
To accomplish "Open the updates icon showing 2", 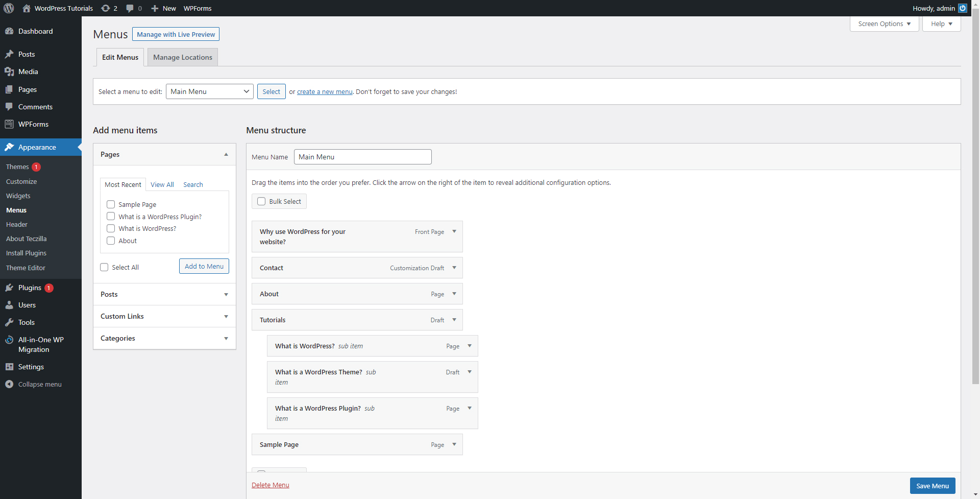I will pos(106,8).
